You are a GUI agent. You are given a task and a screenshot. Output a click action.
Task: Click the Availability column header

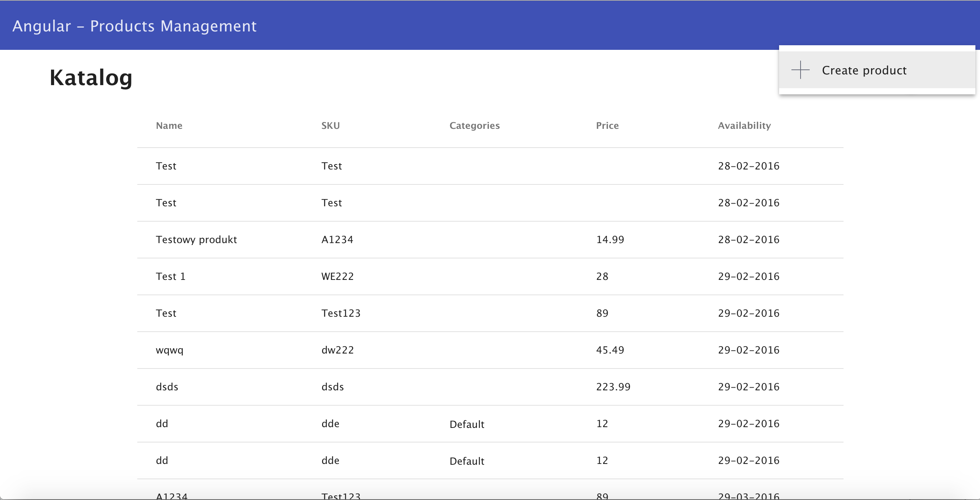click(x=744, y=126)
